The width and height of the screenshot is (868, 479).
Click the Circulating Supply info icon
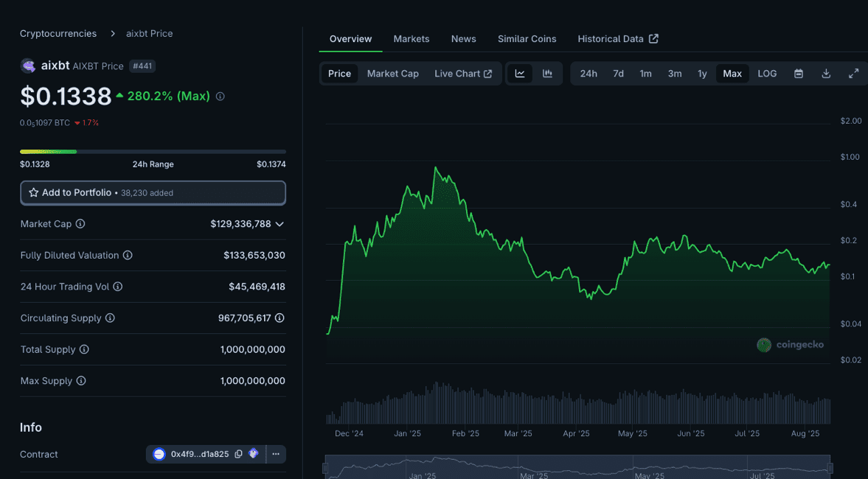click(110, 318)
